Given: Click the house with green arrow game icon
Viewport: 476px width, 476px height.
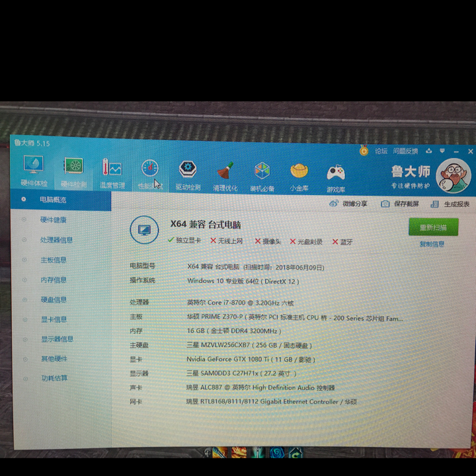Looking at the screenshot, I should tap(296, 453).
